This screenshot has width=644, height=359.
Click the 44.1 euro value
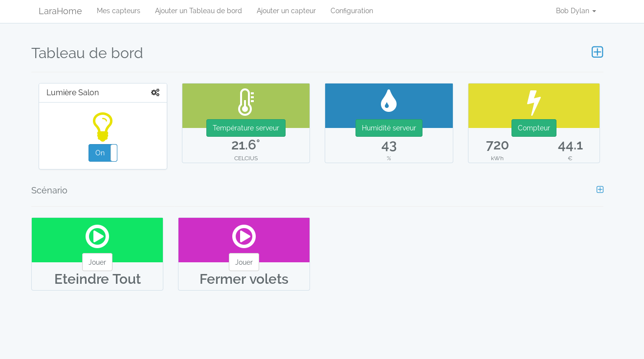coord(570,146)
